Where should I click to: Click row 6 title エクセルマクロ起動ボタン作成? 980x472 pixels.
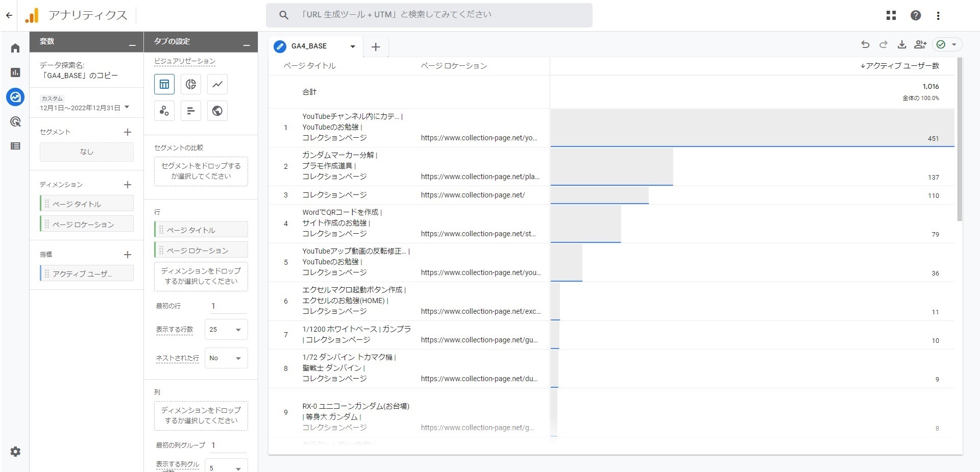tap(354, 290)
